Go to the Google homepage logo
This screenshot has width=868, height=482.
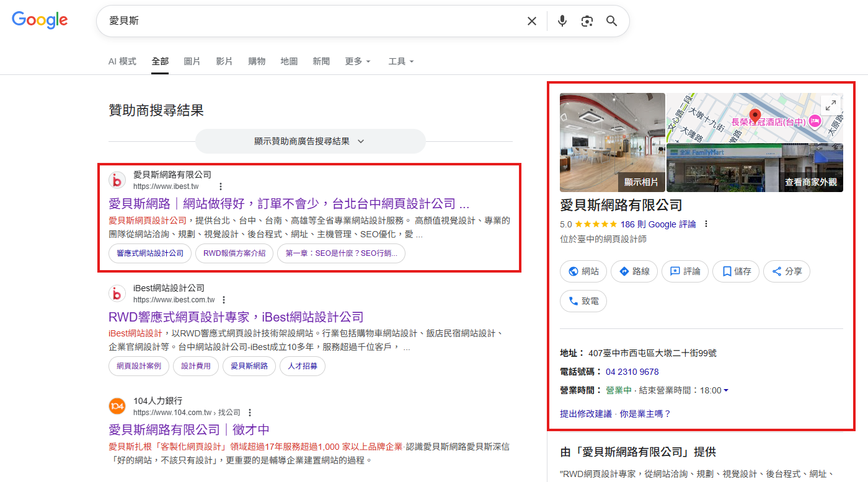pyautogui.click(x=40, y=20)
